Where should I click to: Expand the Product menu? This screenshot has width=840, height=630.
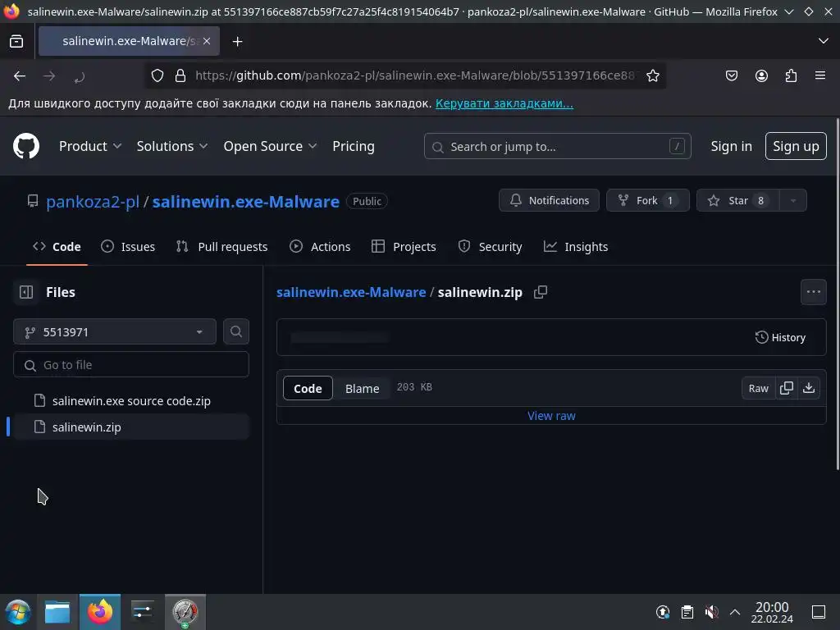[90, 146]
